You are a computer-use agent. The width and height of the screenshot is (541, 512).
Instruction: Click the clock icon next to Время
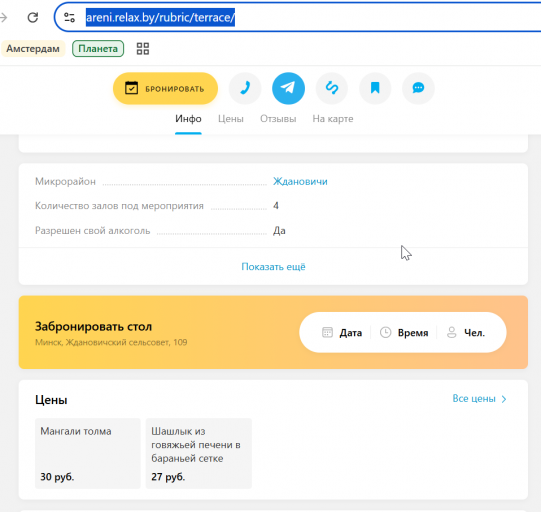click(x=385, y=333)
